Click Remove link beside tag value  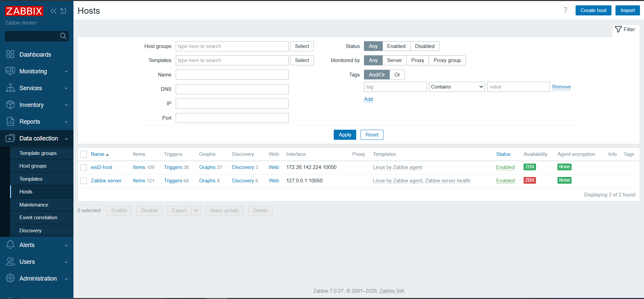[x=561, y=87]
